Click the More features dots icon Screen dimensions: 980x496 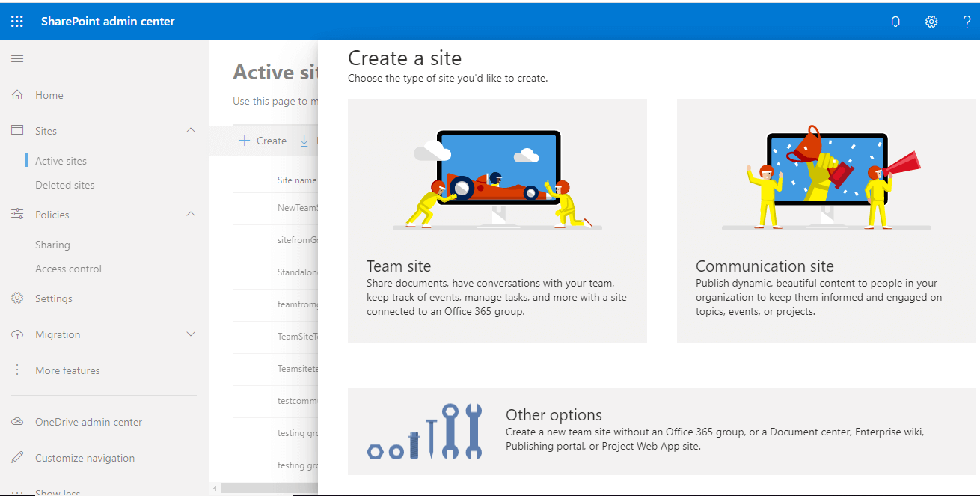pos(17,370)
